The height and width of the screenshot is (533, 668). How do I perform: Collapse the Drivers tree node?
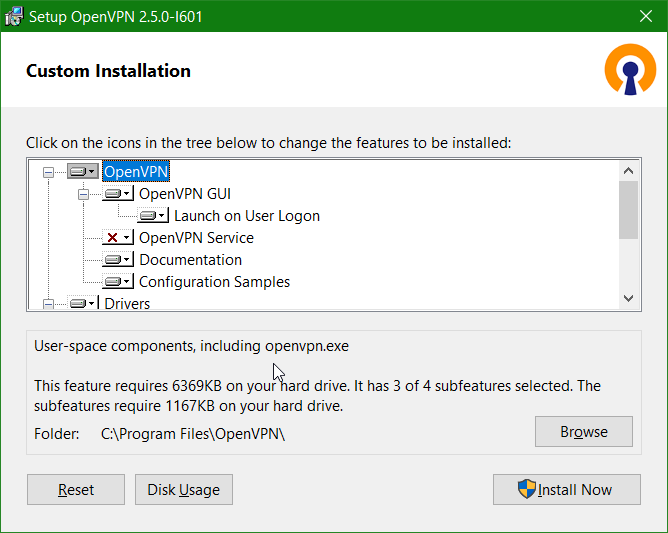coord(48,303)
